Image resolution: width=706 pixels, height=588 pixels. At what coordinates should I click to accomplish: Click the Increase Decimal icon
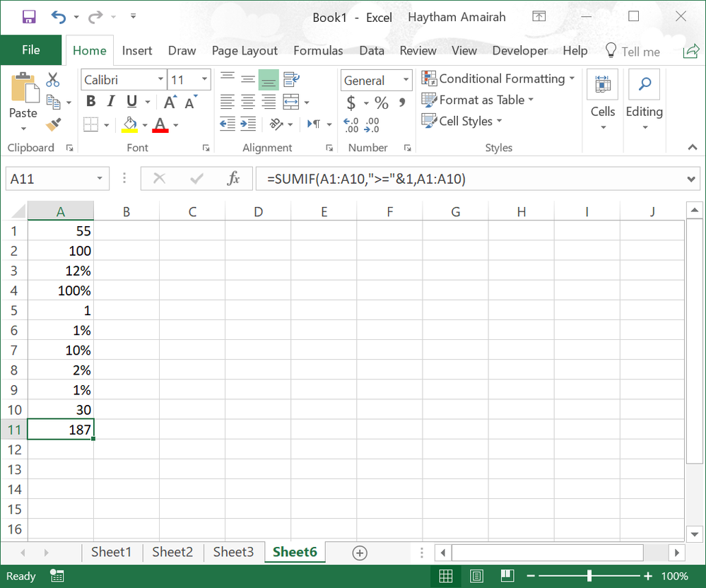coord(351,125)
